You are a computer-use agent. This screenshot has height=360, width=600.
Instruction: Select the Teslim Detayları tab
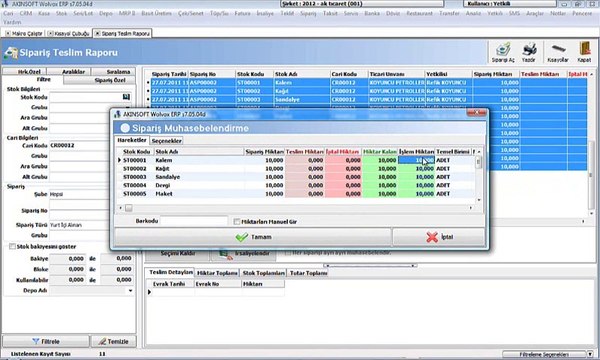pyautogui.click(x=170, y=272)
